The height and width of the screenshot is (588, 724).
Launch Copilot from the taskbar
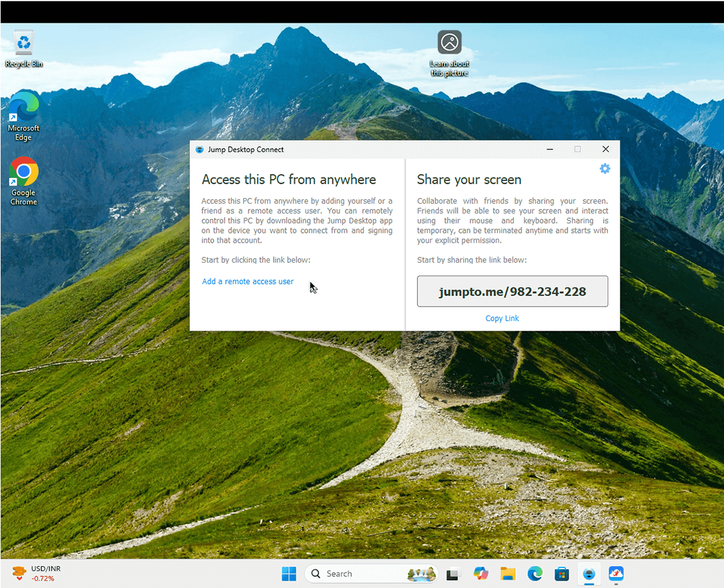(x=480, y=574)
